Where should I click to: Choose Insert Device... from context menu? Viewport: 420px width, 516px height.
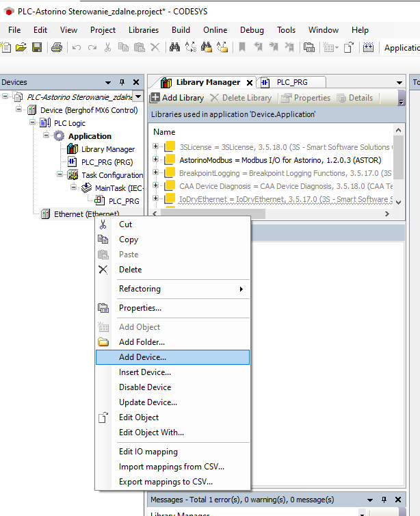[172, 372]
